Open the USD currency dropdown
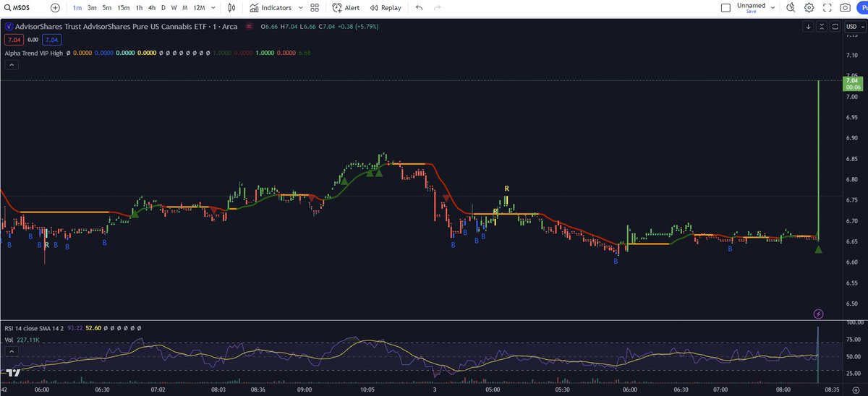 [x=854, y=27]
